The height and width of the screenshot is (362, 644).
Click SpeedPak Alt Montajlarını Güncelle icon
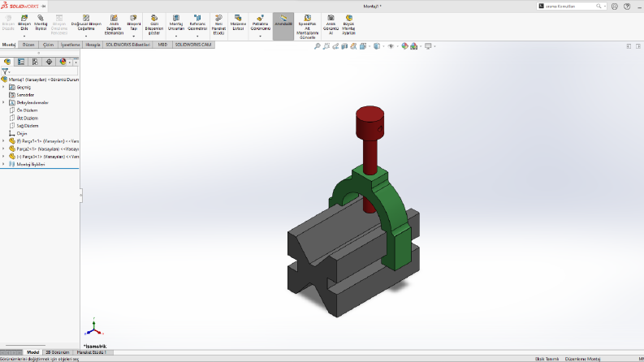(x=307, y=18)
